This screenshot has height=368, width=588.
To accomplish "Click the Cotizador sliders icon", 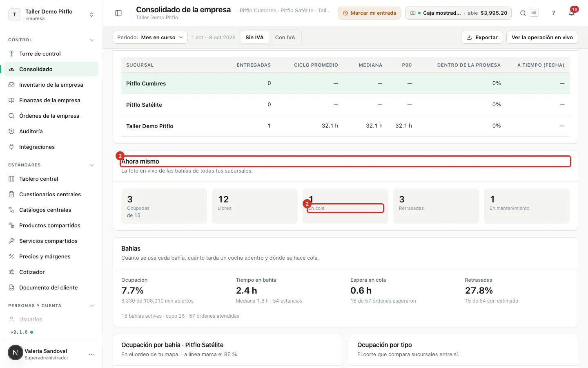I will [x=11, y=272].
